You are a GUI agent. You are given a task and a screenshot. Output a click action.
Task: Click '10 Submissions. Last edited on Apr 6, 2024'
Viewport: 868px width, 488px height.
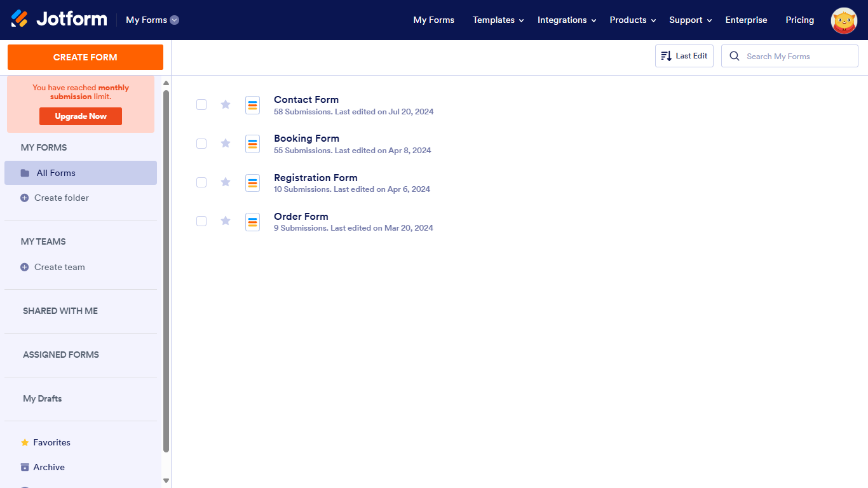[x=352, y=189]
